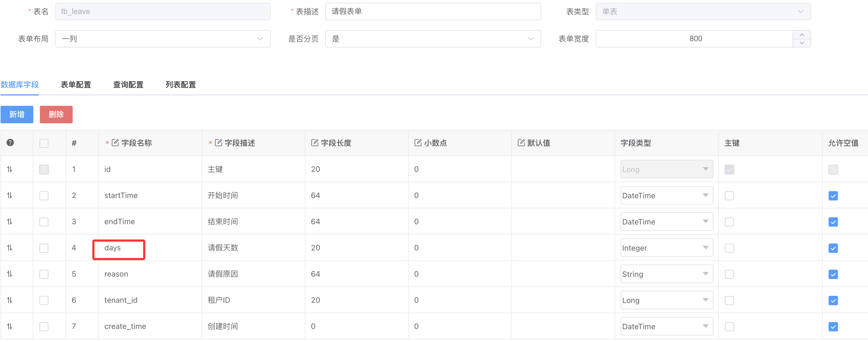Click the edit icon beside 字段名称 header

pyautogui.click(x=115, y=143)
